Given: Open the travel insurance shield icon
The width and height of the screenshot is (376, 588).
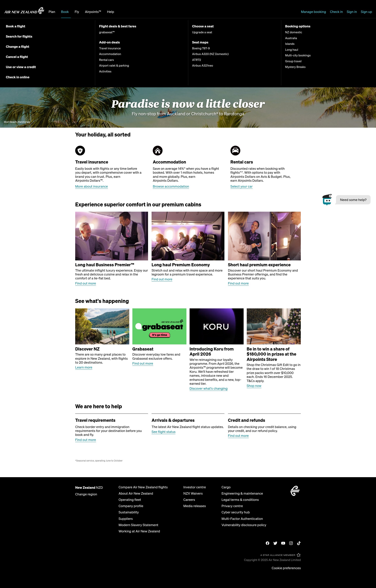Looking at the screenshot, I should point(80,150).
